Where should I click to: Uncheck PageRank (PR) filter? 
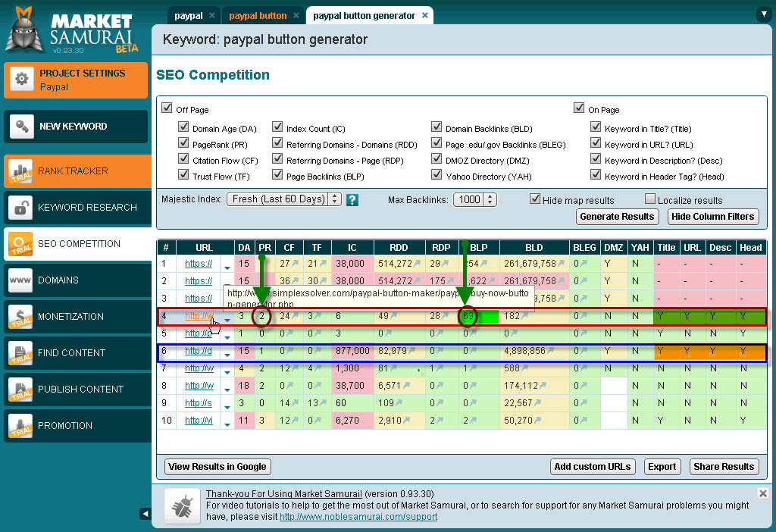click(183, 143)
